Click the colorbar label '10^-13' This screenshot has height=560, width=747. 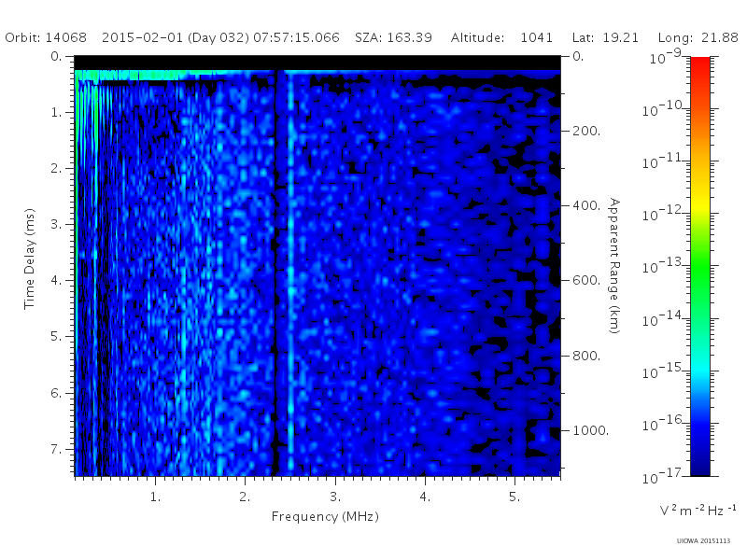pos(662,266)
